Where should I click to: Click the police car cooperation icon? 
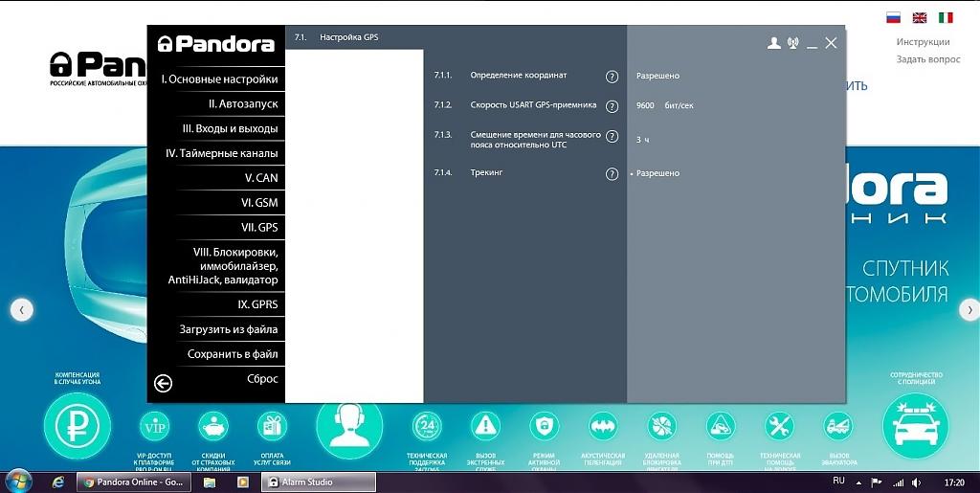915,425
